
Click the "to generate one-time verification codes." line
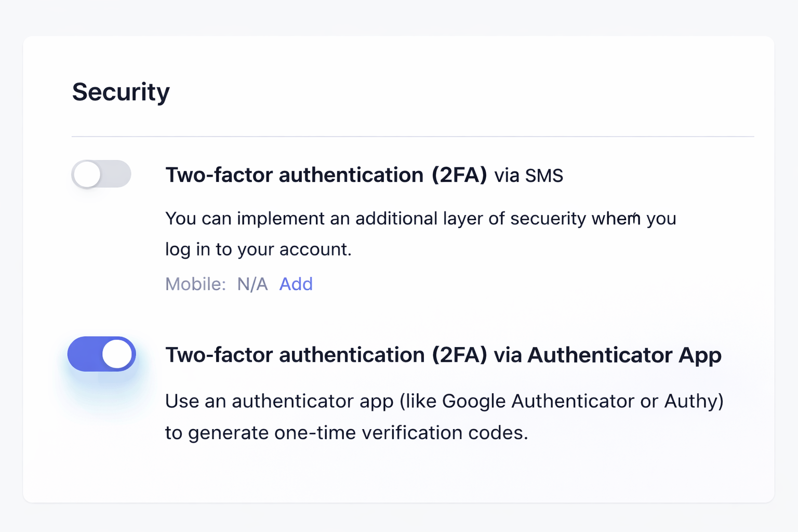click(346, 433)
